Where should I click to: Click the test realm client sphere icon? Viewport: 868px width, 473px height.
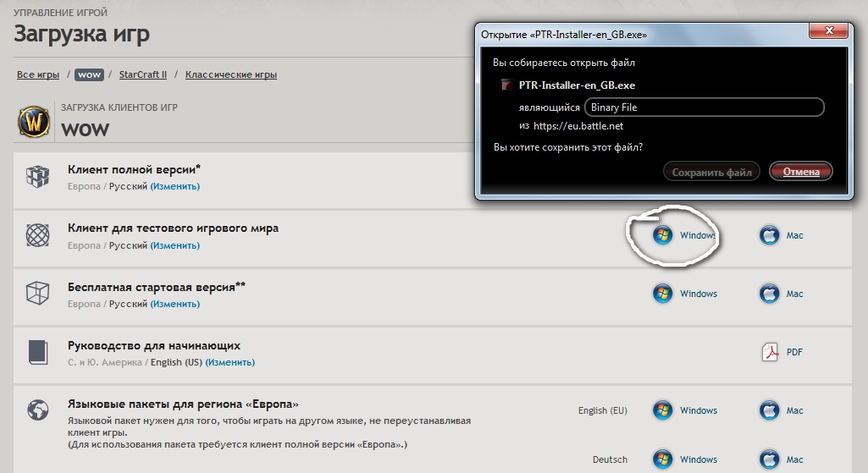pos(37,235)
